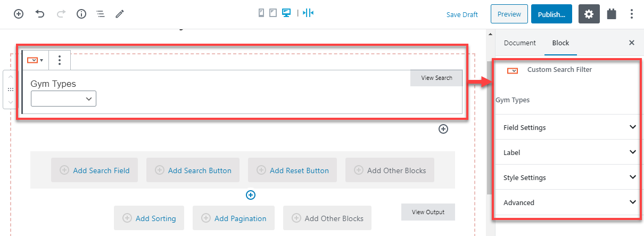
Task: Click the add block plus icon in top toolbar
Action: tap(19, 14)
